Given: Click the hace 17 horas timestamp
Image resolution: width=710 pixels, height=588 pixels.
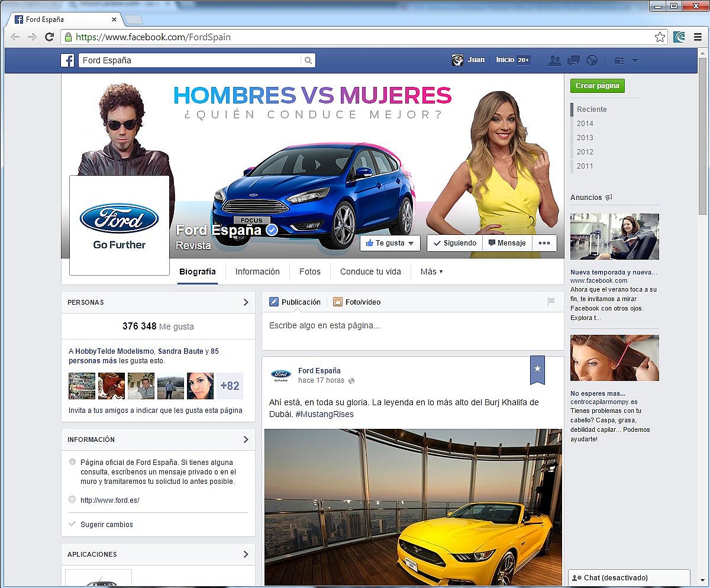Looking at the screenshot, I should tap(321, 381).
